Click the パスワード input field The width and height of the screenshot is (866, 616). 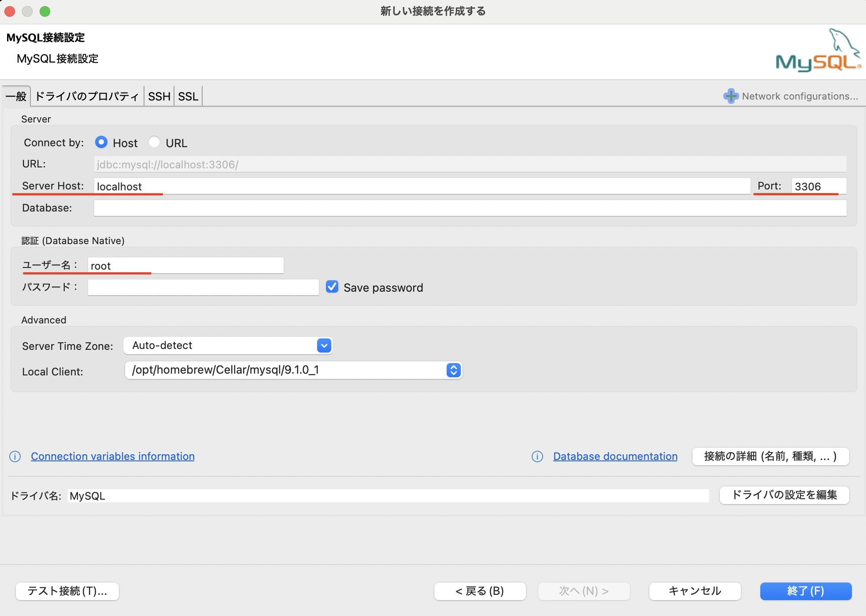coord(203,287)
